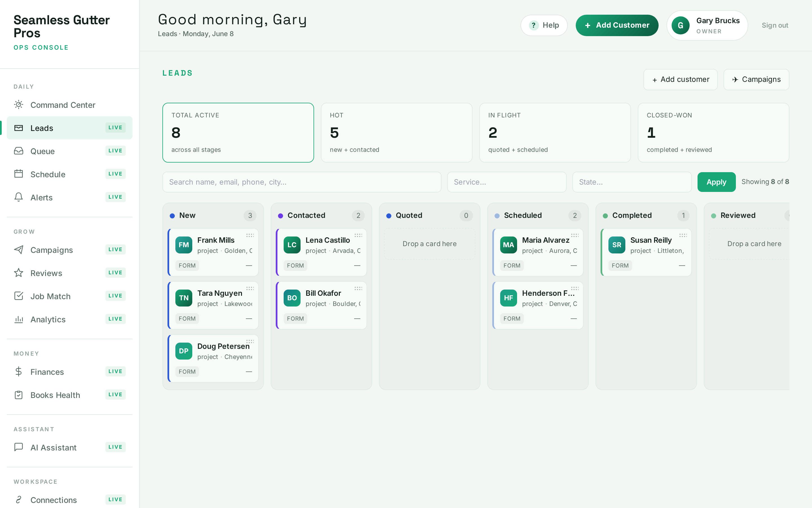Viewport: 812px width, 508px height.
Task: Click Maria Alvarez MA avatar
Action: tap(508, 245)
